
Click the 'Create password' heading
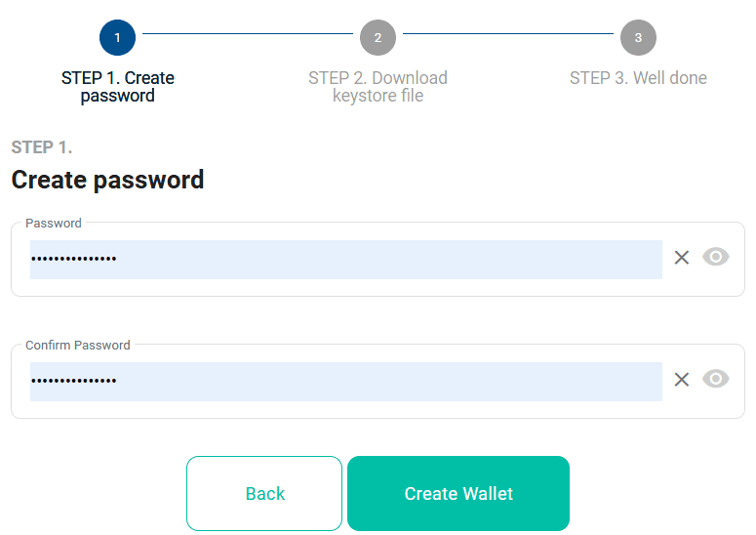[107, 180]
